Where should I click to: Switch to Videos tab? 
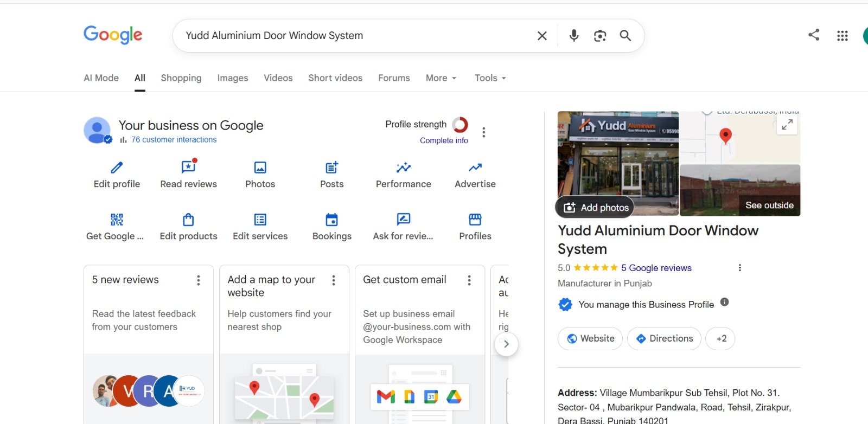click(278, 78)
